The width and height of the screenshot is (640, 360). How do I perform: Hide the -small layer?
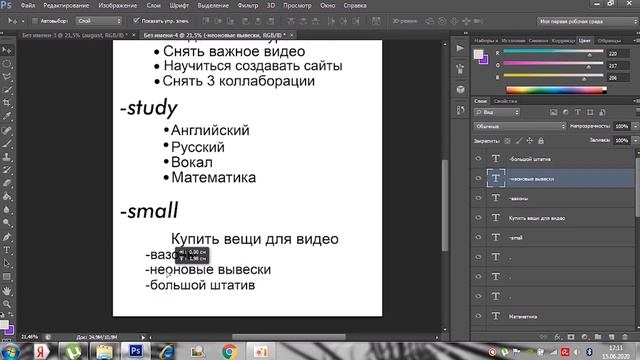[478, 237]
